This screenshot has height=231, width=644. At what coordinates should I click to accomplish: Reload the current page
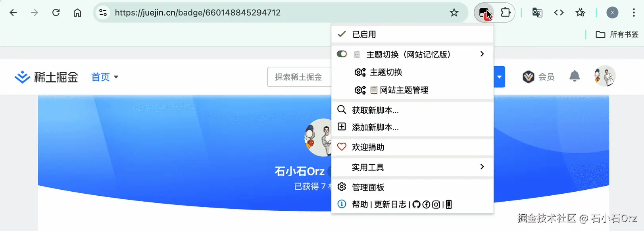tap(56, 13)
